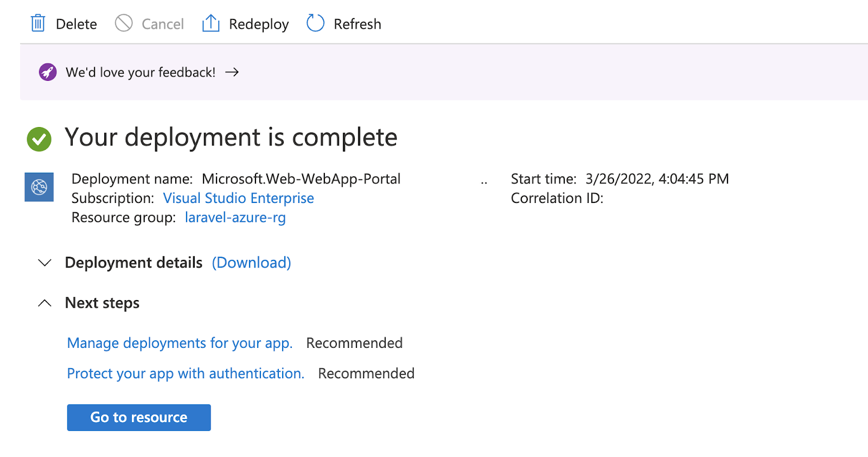Open the laravel-azure-rg resource group link
868x457 pixels.
click(x=235, y=218)
